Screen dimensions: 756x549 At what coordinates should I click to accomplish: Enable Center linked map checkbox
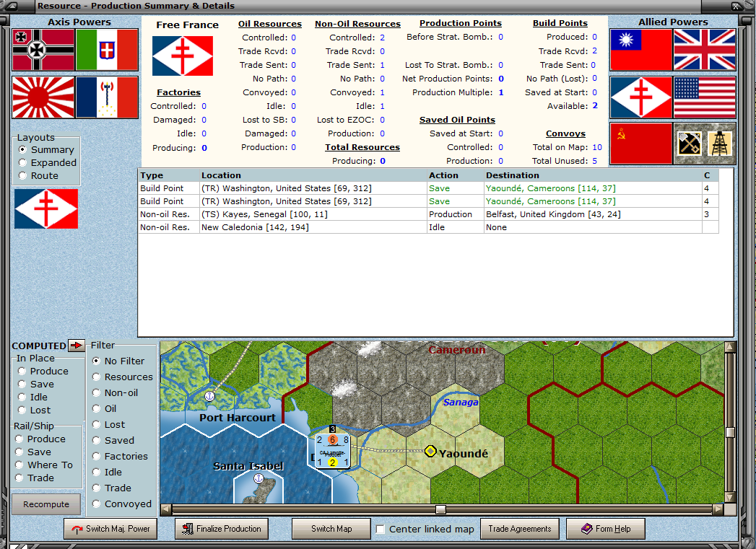click(x=381, y=530)
